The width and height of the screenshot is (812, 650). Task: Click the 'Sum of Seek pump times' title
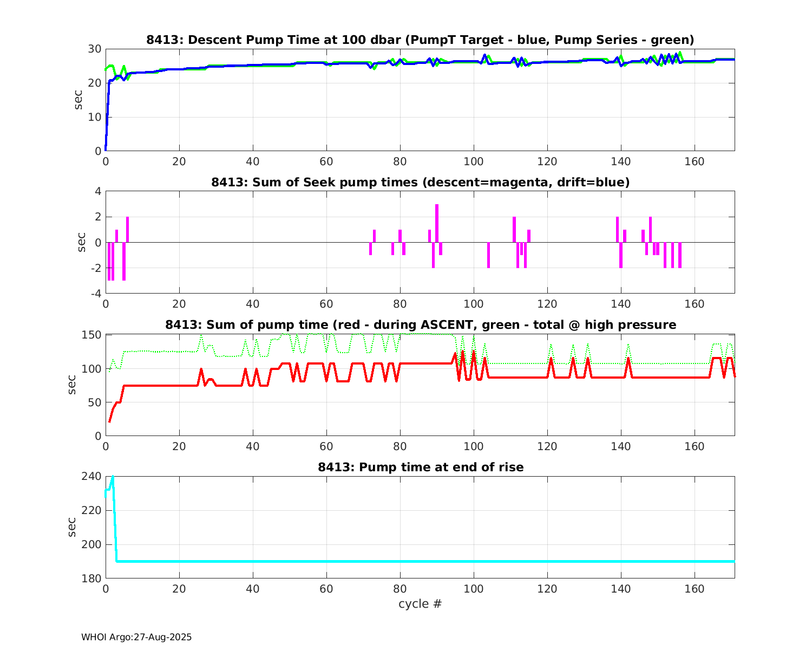tap(420, 182)
